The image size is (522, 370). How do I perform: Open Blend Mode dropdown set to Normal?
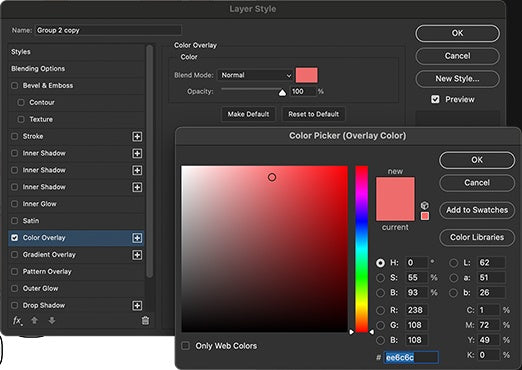(256, 75)
